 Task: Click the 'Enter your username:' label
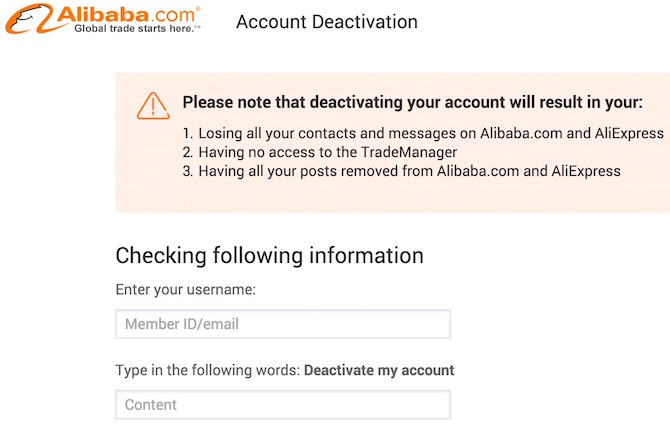[x=186, y=290]
